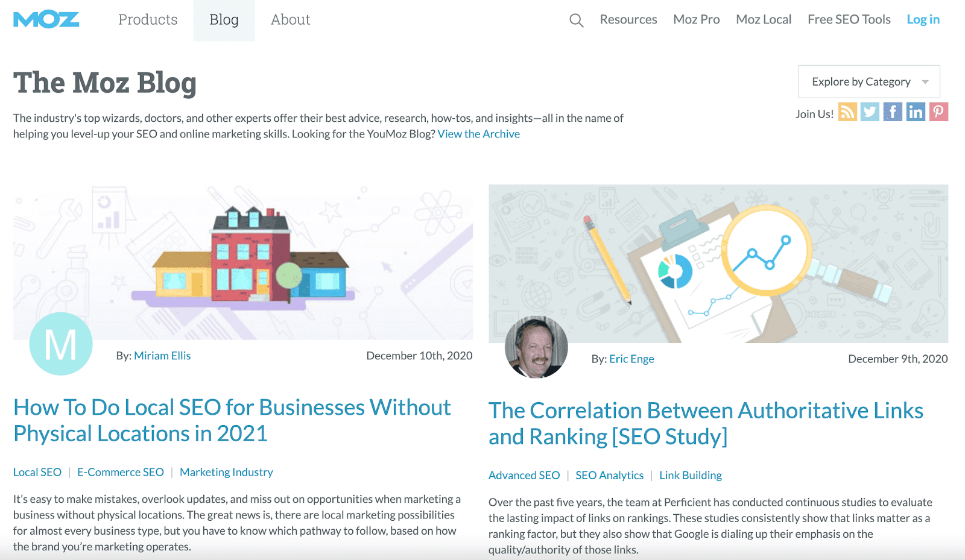The image size is (965, 560).
Task: Follow the View the Archive link
Action: tap(479, 134)
